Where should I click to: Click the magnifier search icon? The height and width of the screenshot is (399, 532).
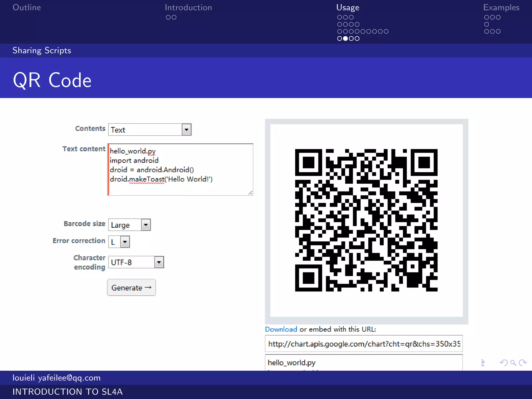coord(513,363)
